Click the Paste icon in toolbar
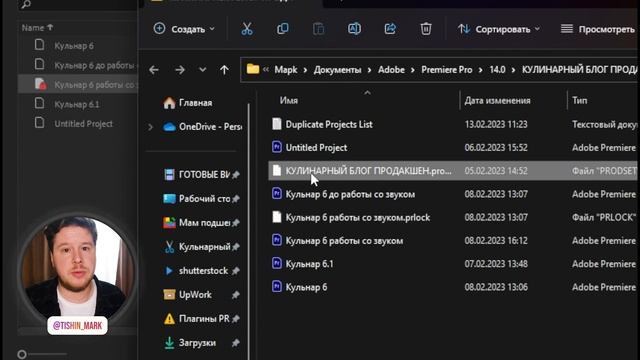Viewport: 640px width, 360px height. point(318,29)
